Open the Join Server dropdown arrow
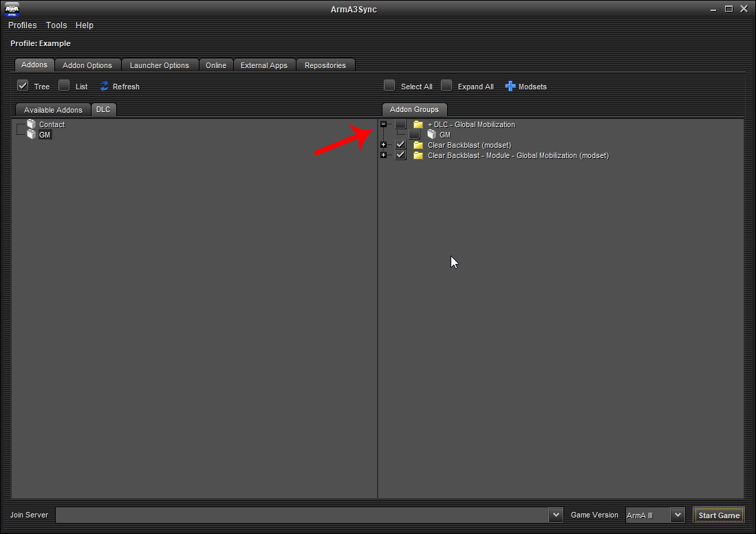The width and height of the screenshot is (756, 534). coord(555,515)
